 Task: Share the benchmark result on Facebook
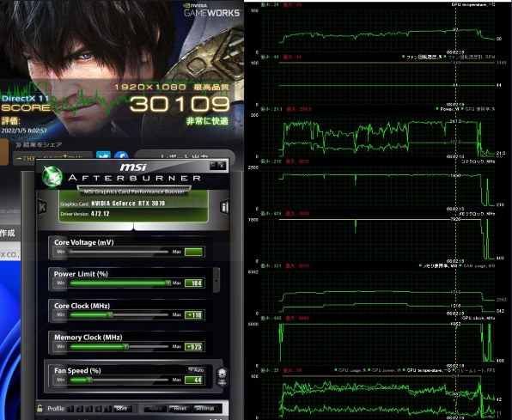coord(121,155)
